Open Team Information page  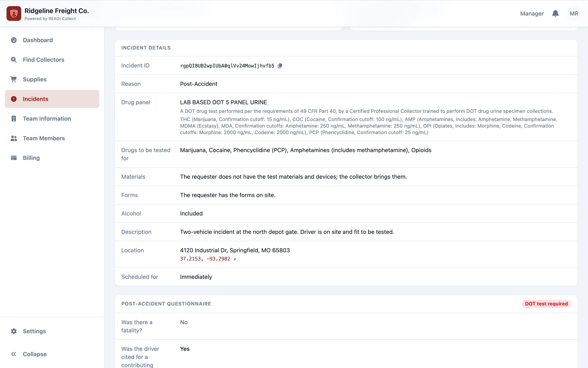[52, 119]
